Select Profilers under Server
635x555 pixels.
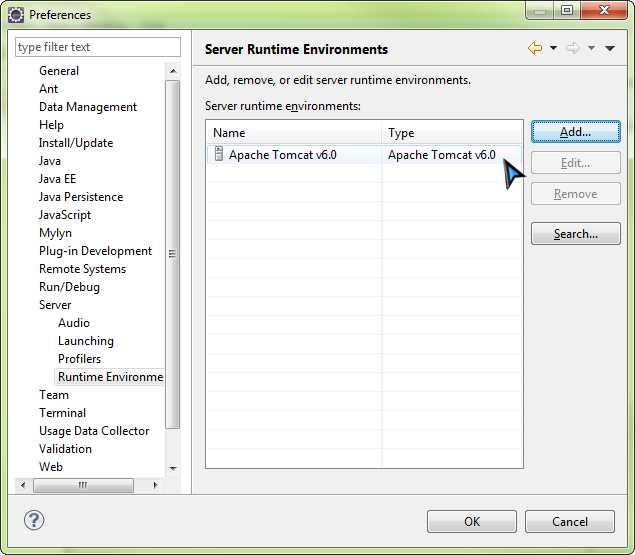tap(79, 359)
